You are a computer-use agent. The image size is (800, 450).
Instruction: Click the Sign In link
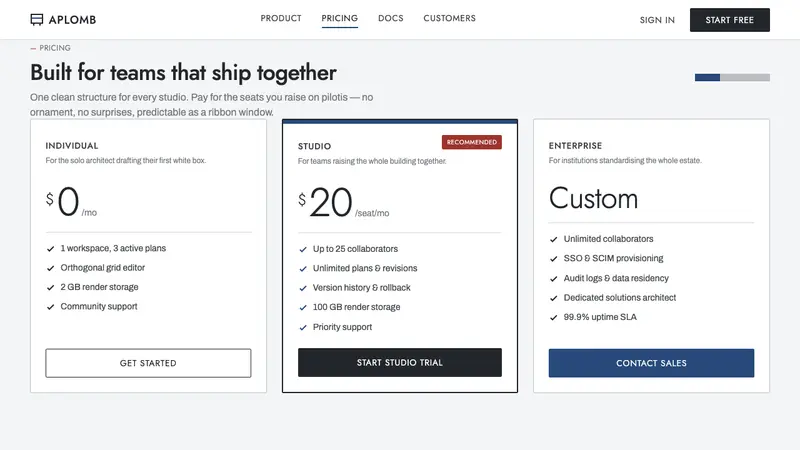pos(657,20)
